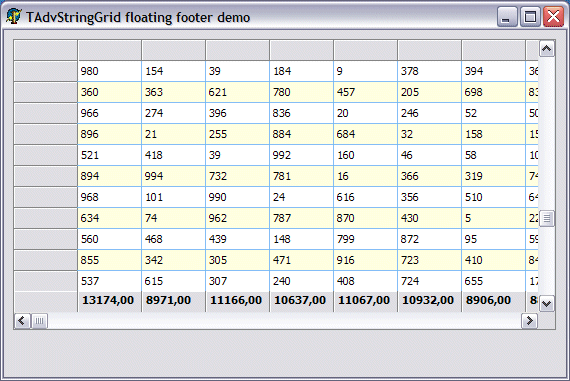This screenshot has width=570, height=381.
Task: Click the cell showing 394
Action: tap(493, 71)
